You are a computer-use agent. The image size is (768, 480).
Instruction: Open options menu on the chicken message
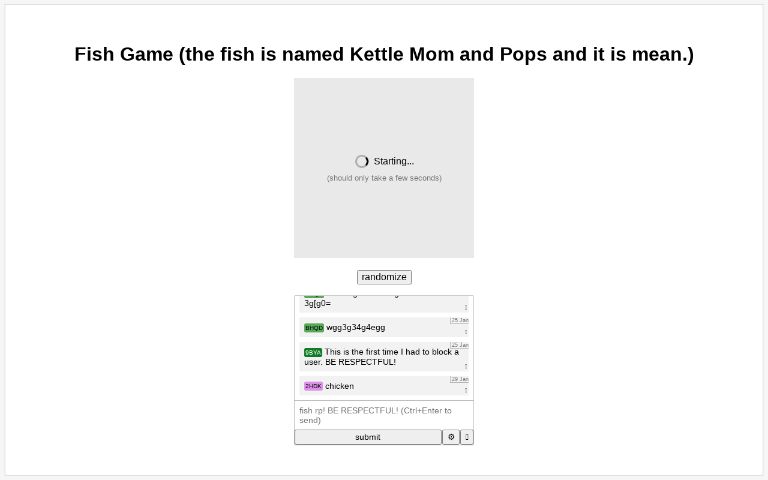pos(466,390)
